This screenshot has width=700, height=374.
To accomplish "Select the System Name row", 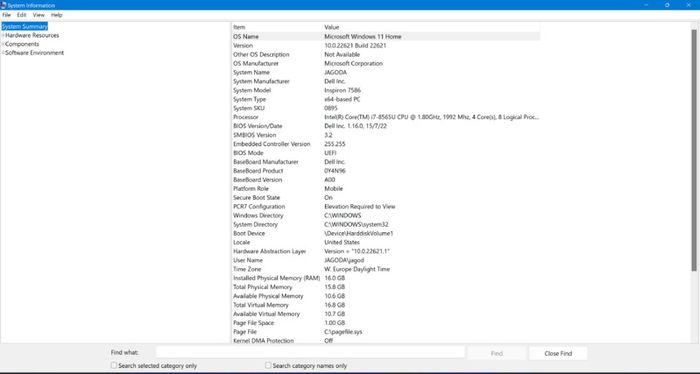I will point(386,72).
